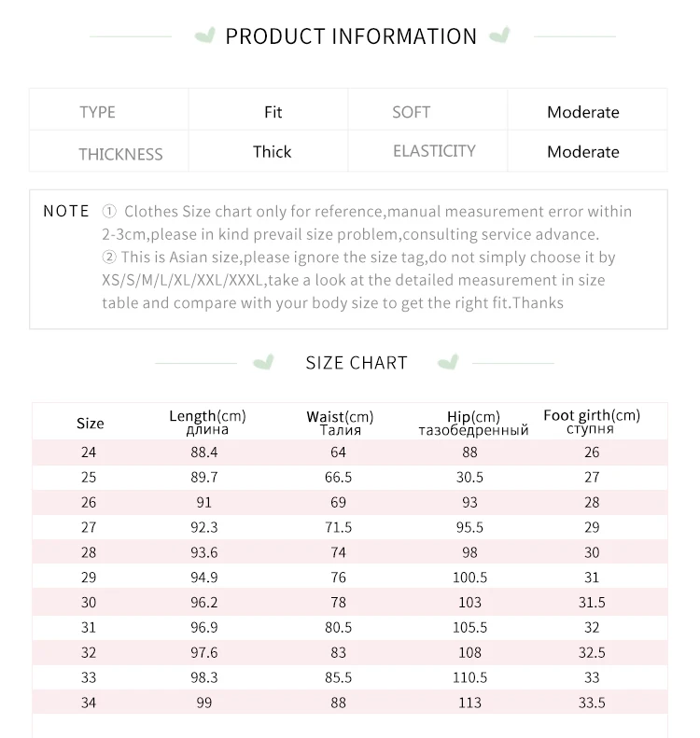Click the TYPE label cell

[97, 113]
